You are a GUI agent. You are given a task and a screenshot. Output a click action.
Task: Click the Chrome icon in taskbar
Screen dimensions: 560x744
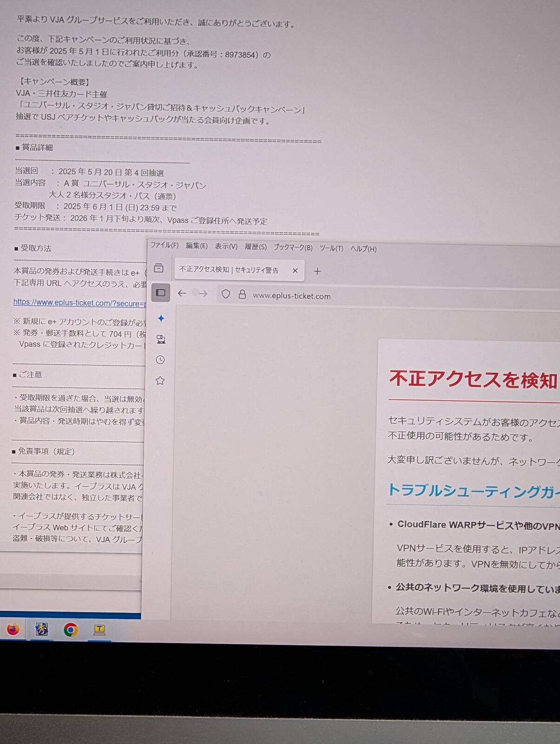click(x=71, y=630)
